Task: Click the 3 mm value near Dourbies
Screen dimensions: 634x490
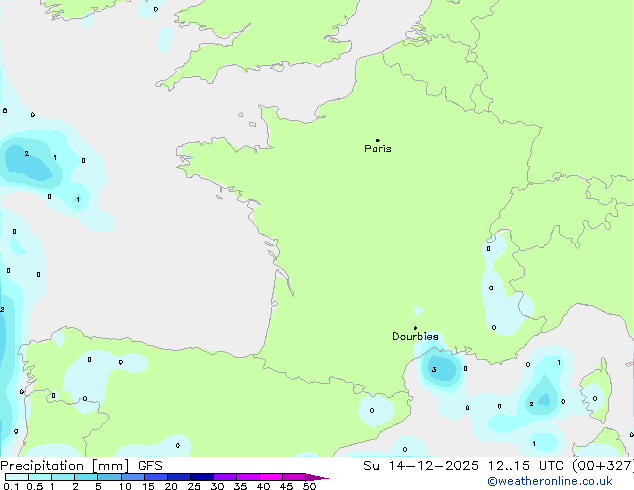Action: 434,370
